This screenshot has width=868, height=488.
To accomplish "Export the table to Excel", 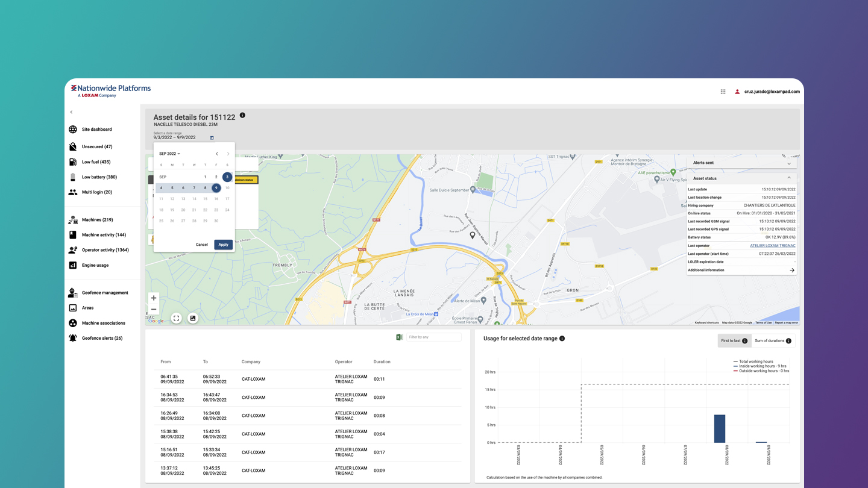I will click(x=399, y=337).
